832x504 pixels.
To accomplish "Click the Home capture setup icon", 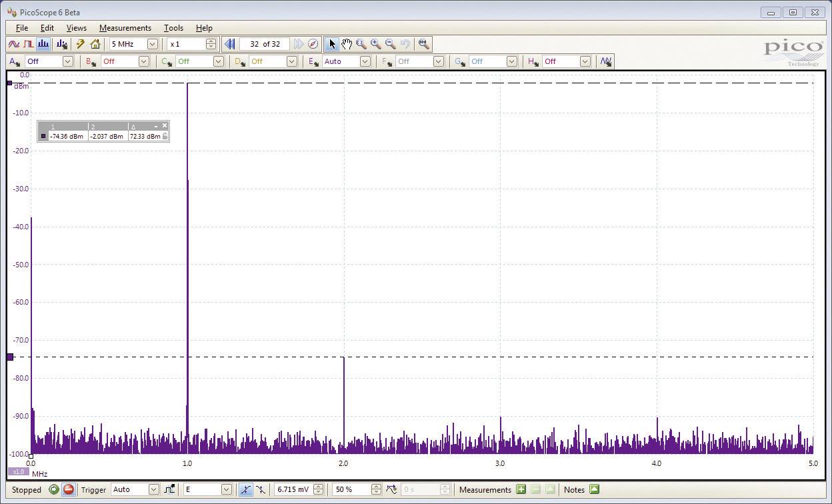I will 95,44.
